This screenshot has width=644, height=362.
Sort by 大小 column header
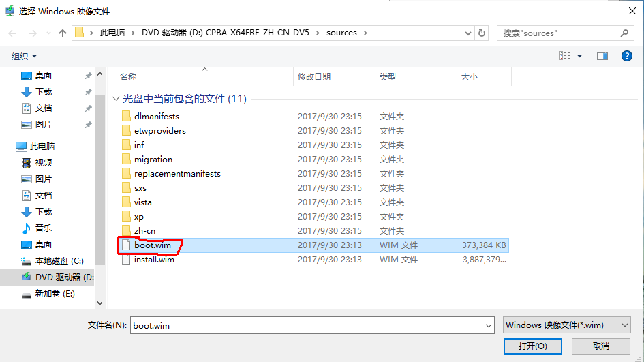point(470,77)
